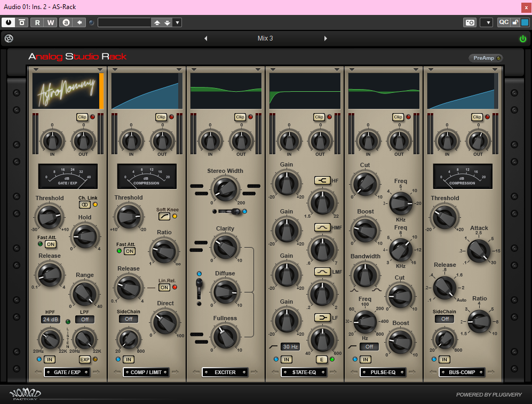Click the Threshold knob in BUS-COMP
This screenshot has height=404, width=532.
pos(444,217)
